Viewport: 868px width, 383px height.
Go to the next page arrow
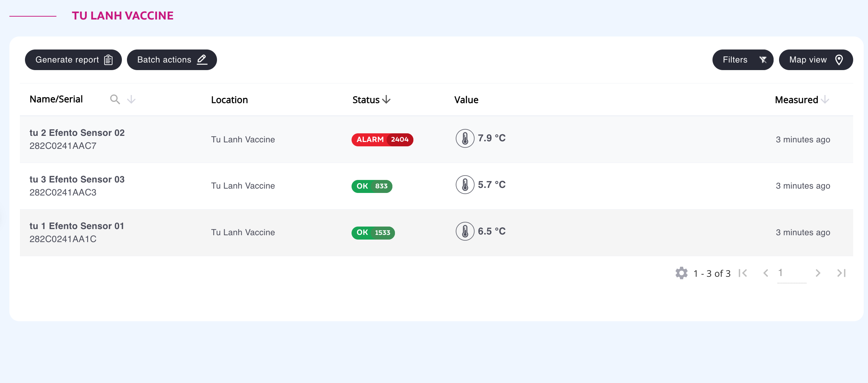pos(818,273)
